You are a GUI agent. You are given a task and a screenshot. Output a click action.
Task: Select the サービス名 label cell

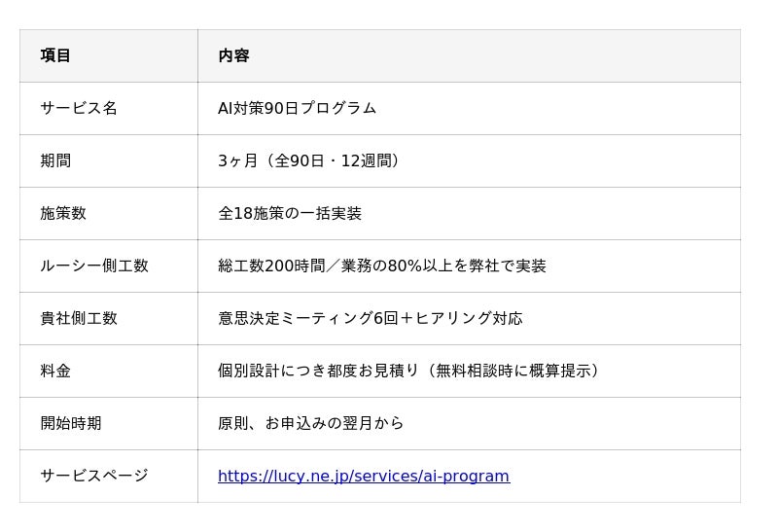[79, 108]
